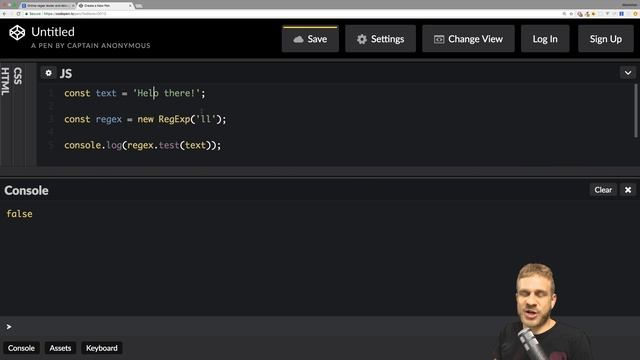Screen dimensions: 640x360
Task: Click 'test' method in line five
Action: 169,145
